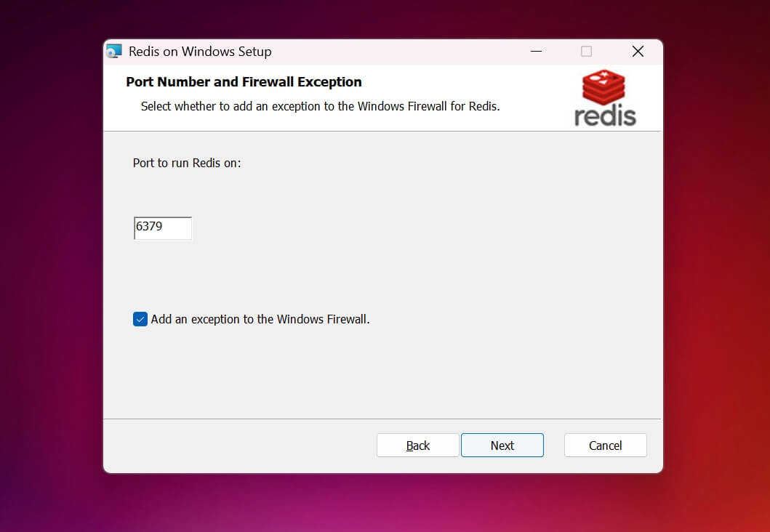Minimize the Redis setup window
Viewport: 770px width, 532px height.
(x=537, y=51)
